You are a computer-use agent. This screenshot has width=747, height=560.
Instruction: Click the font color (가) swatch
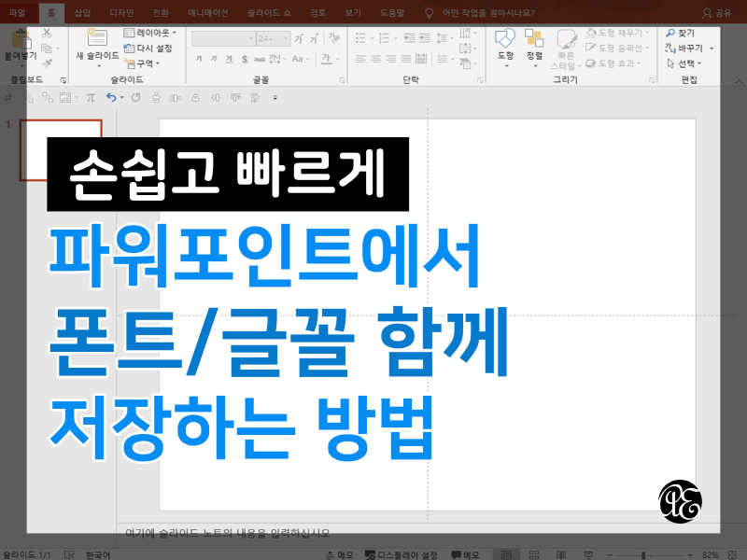pos(326,59)
